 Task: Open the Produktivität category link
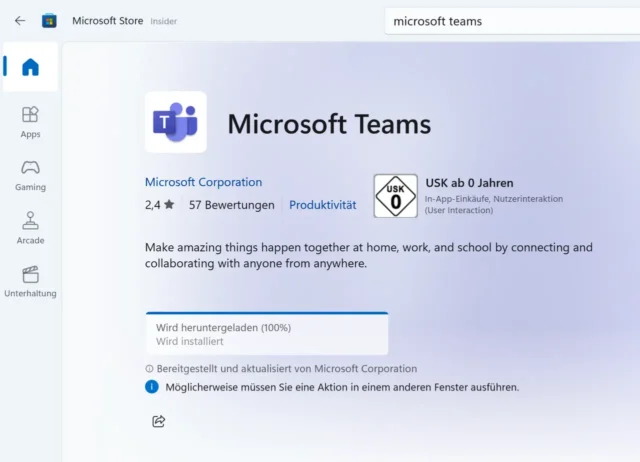[322, 205]
